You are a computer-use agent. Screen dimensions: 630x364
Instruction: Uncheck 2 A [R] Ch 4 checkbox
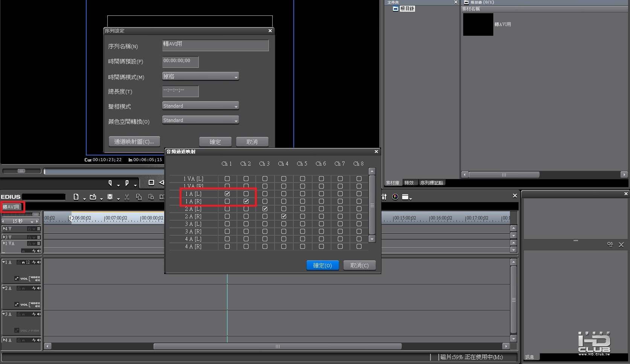[x=284, y=216]
